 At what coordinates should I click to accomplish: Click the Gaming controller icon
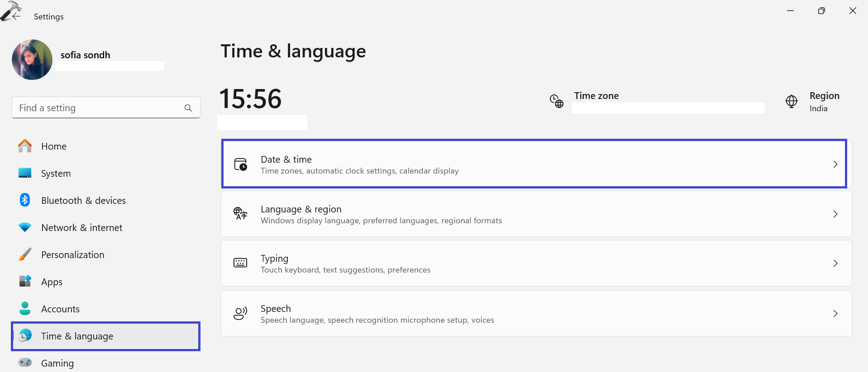(25, 363)
